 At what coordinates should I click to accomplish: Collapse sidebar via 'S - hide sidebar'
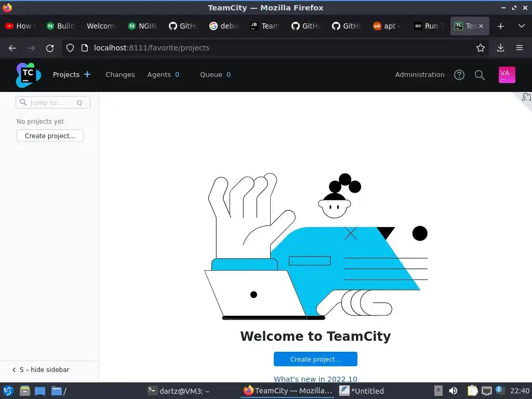[41, 370]
